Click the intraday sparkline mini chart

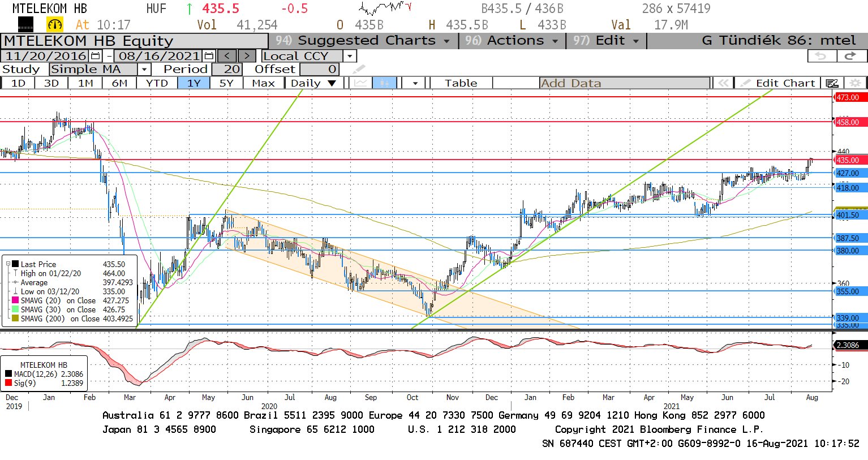pos(385,8)
